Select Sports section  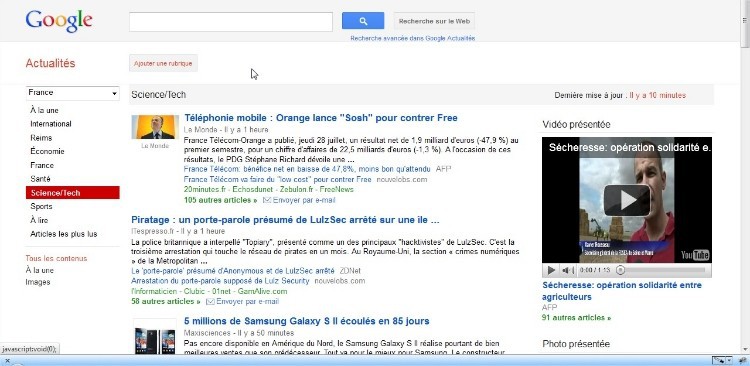[x=41, y=207]
